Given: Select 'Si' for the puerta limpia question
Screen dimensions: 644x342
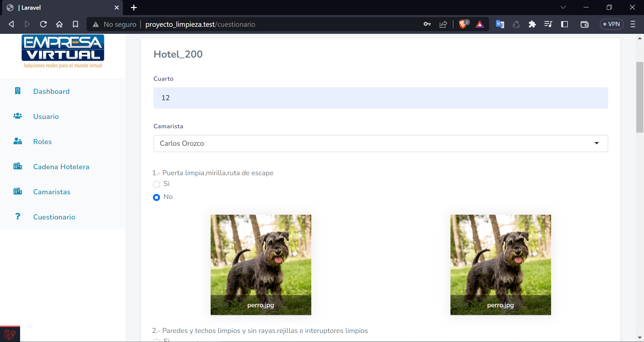Looking at the screenshot, I should (156, 184).
